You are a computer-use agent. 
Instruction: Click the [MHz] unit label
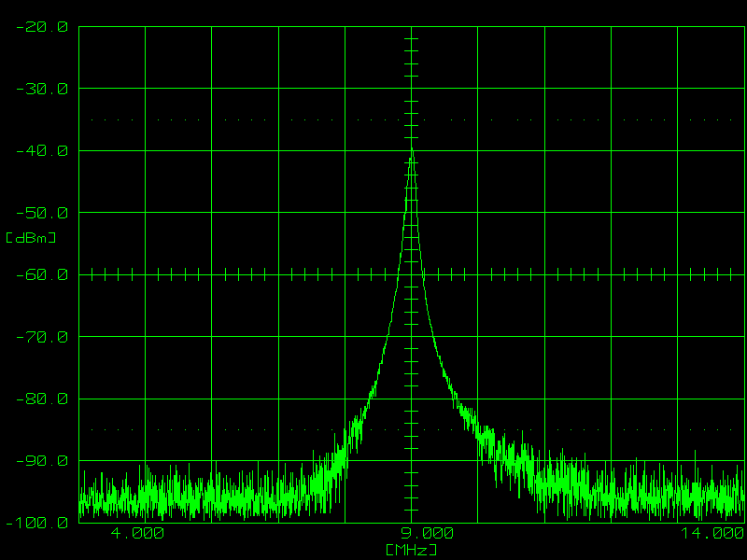pos(411,551)
